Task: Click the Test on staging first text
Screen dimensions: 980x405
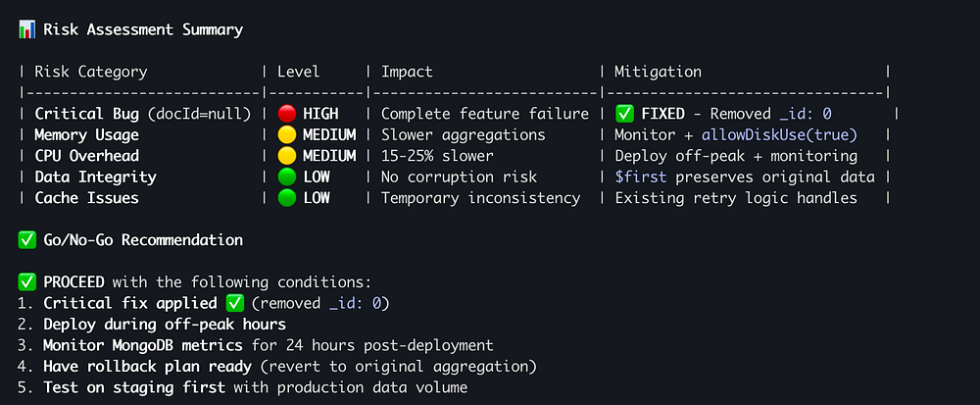Action: coord(134,386)
